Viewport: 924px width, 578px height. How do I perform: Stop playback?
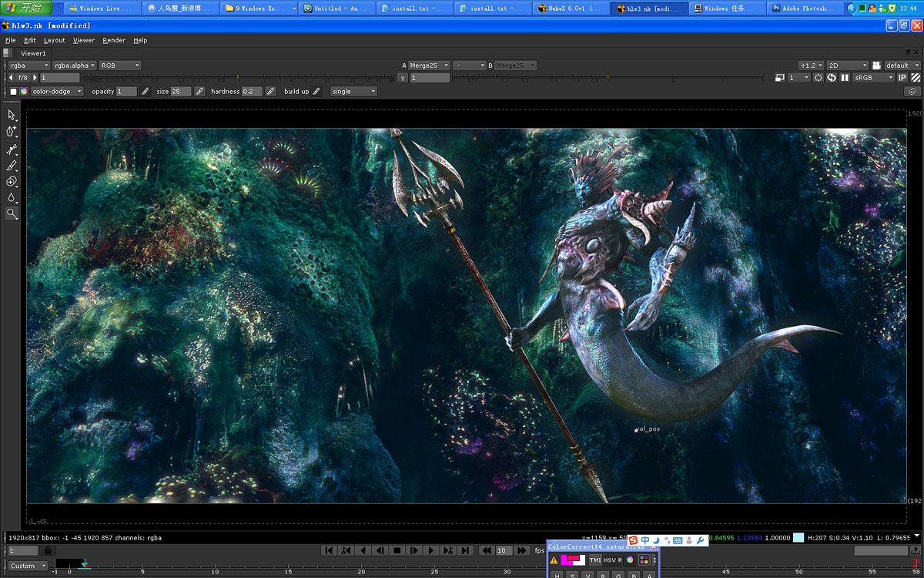coord(397,550)
